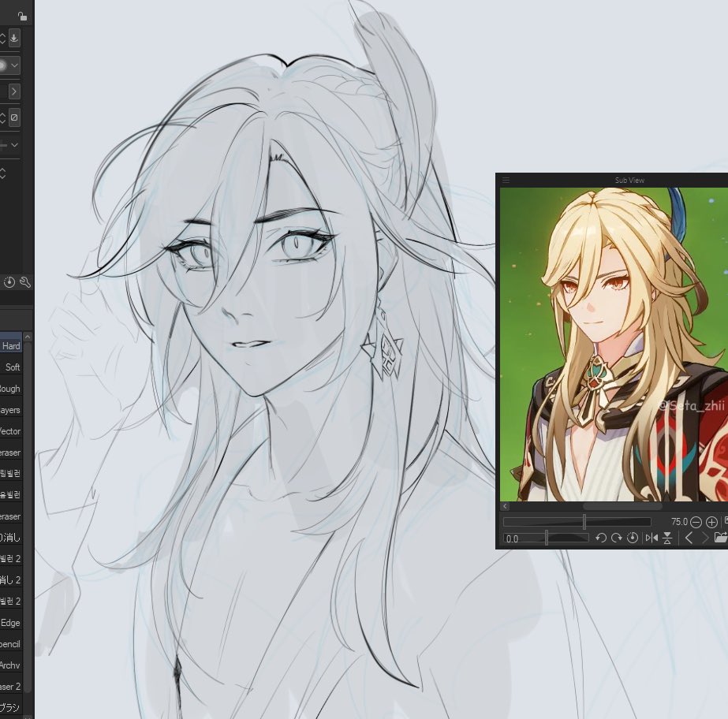
Task: Click the stepper arrows beside the download icon
Action: 3,38
